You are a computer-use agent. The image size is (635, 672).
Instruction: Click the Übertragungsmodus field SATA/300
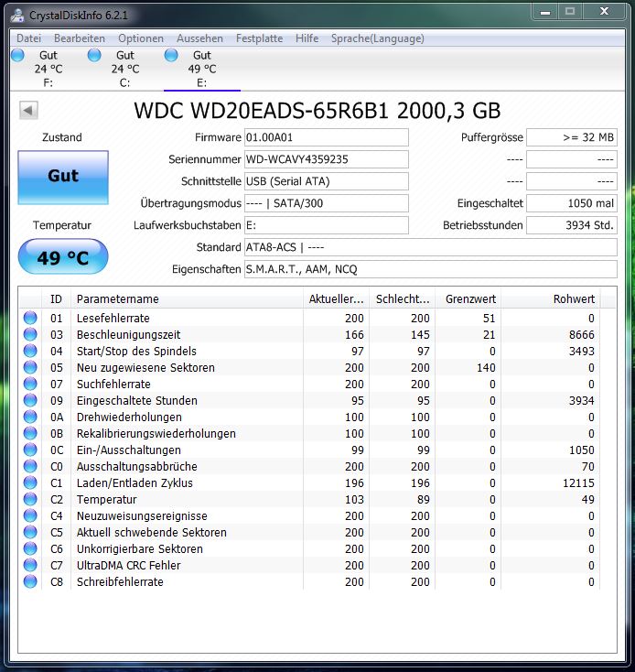pyautogui.click(x=327, y=203)
